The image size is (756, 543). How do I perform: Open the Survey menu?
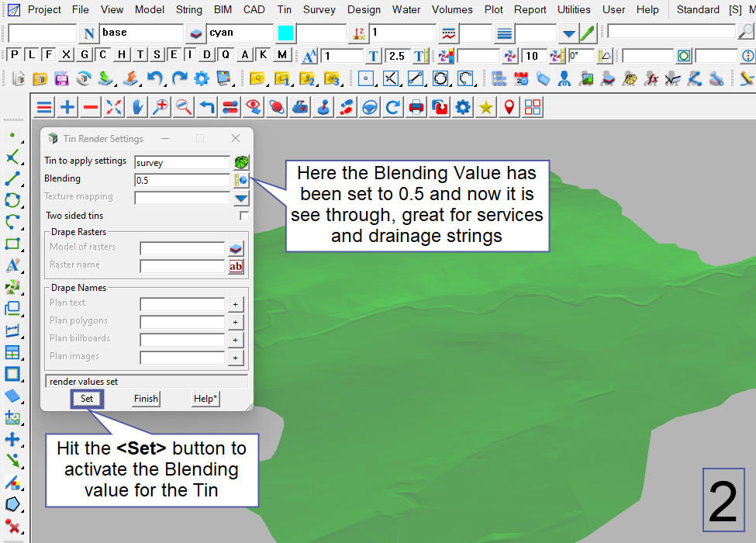[319, 9]
